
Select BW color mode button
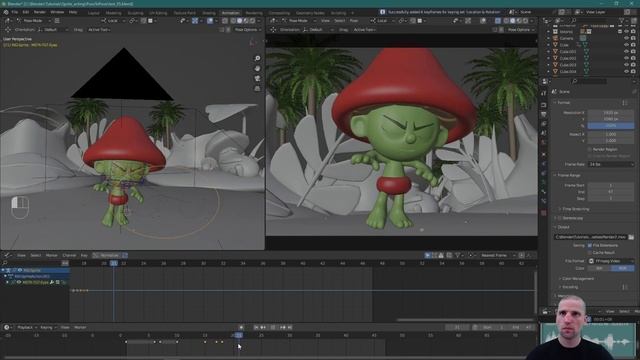pyautogui.click(x=599, y=268)
